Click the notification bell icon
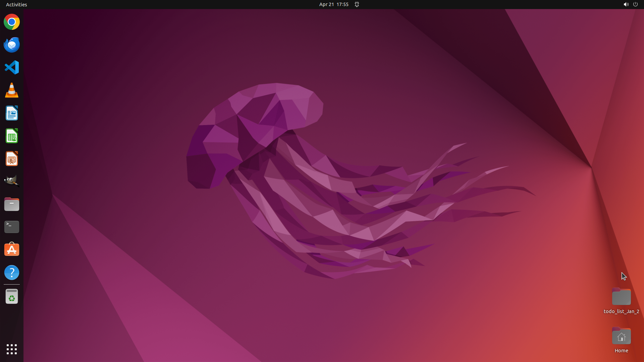Viewport: 644px width, 362px height. point(357,4)
